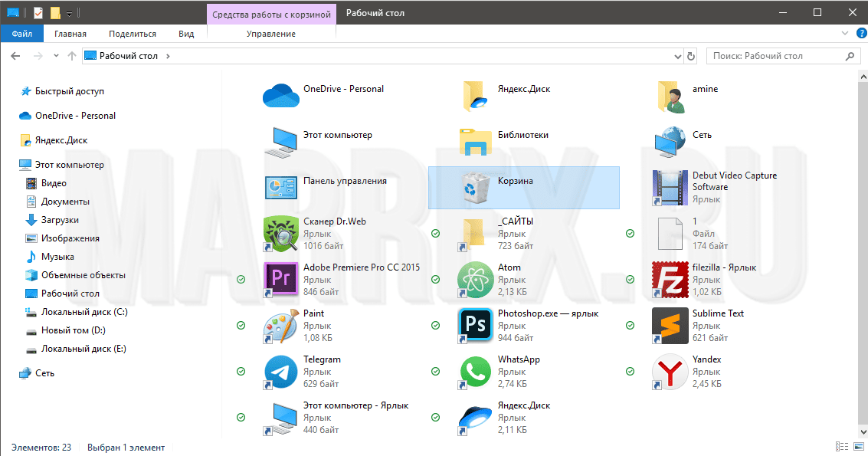
Task: Open Музыка in navigation pane
Action: [x=57, y=257]
